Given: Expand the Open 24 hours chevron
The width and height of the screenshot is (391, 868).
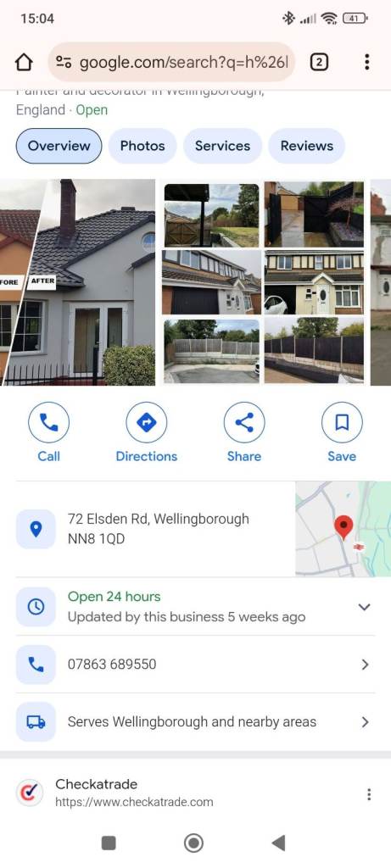Looking at the screenshot, I should [364, 607].
